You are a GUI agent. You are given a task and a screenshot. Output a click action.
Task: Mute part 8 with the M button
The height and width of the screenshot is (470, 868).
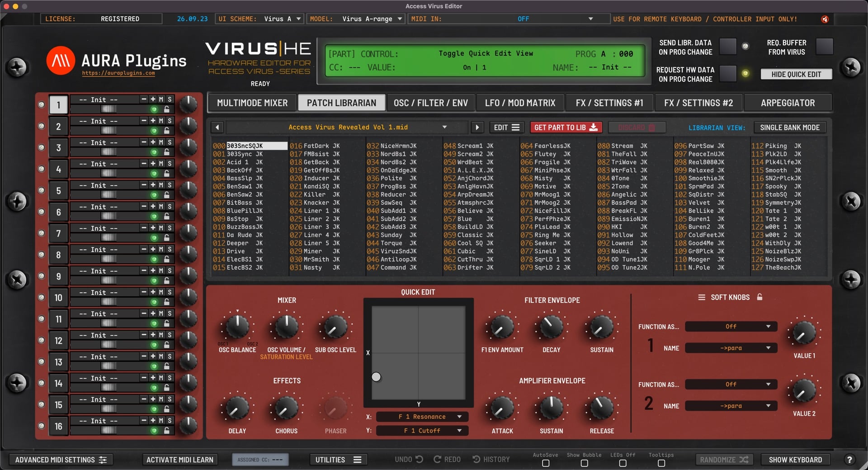point(161,249)
